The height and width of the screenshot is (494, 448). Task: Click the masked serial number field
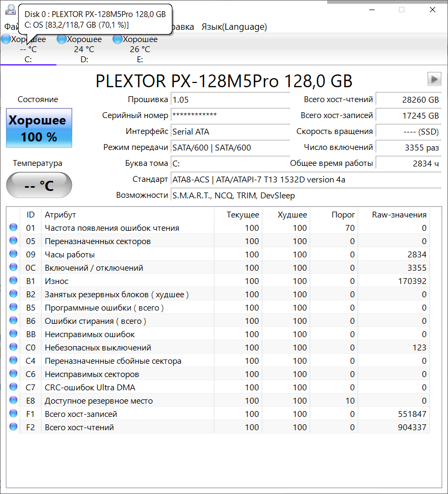point(230,115)
